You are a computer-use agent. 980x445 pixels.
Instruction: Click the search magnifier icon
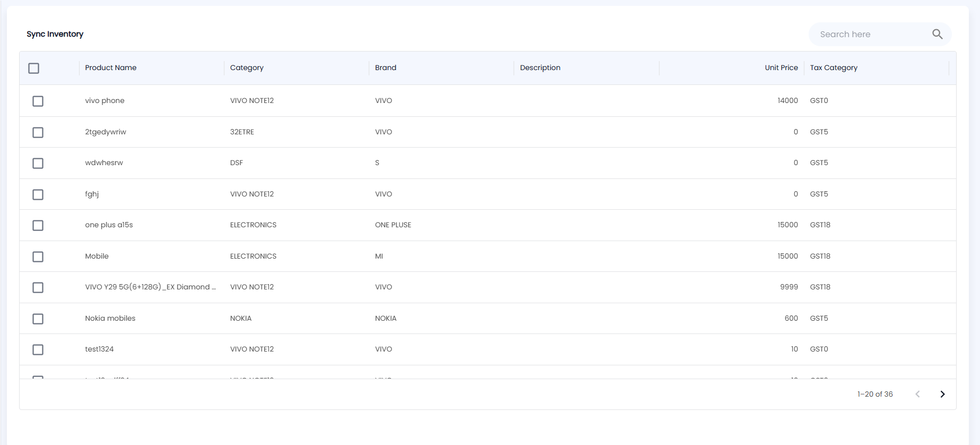point(937,34)
